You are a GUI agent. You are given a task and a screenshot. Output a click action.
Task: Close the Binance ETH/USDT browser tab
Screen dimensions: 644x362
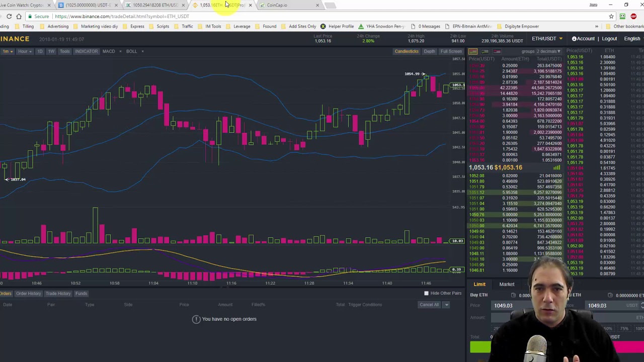250,5
